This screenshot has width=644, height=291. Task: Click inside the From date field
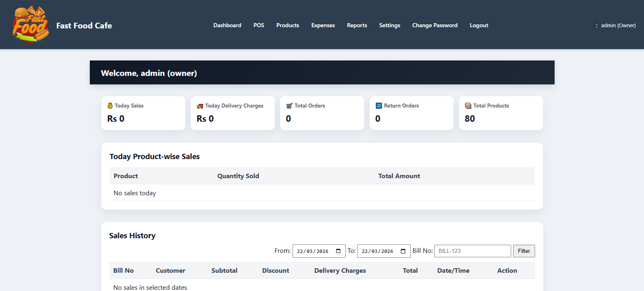coord(312,251)
